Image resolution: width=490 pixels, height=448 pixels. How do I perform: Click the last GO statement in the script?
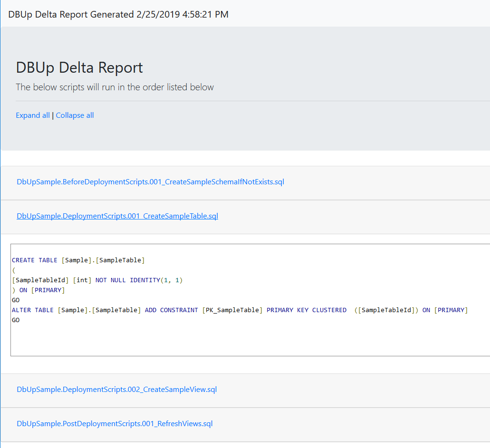(x=16, y=320)
